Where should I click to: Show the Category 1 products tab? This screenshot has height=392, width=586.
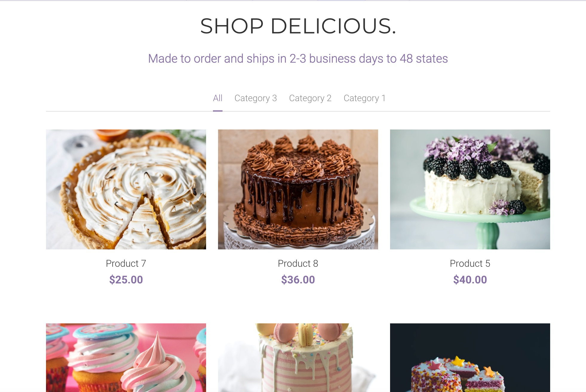(x=364, y=98)
